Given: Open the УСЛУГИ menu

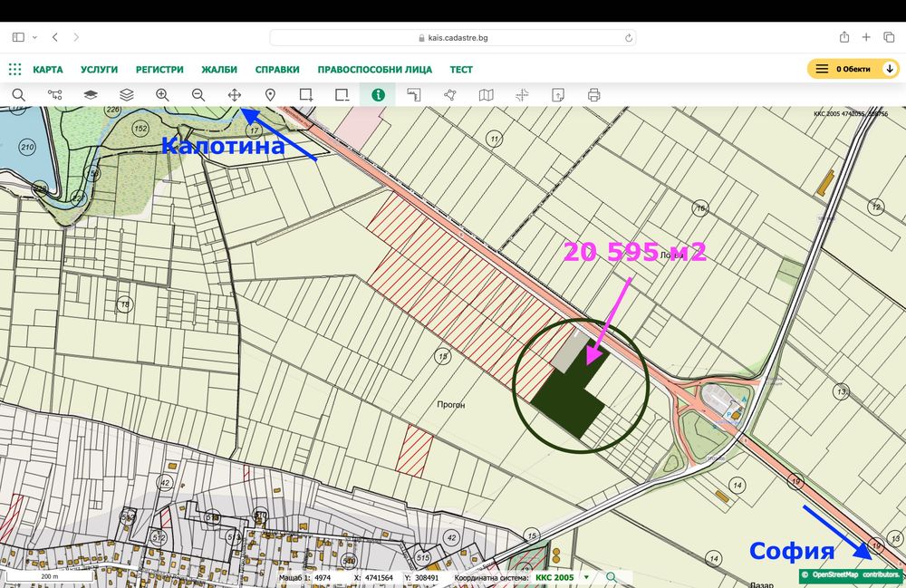Looking at the screenshot, I should pyautogui.click(x=99, y=70).
